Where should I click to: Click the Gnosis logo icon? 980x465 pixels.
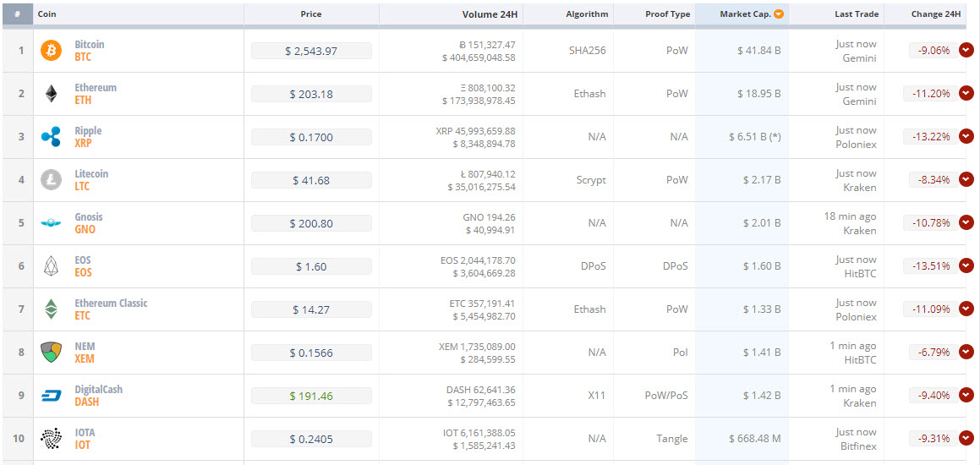click(x=52, y=223)
